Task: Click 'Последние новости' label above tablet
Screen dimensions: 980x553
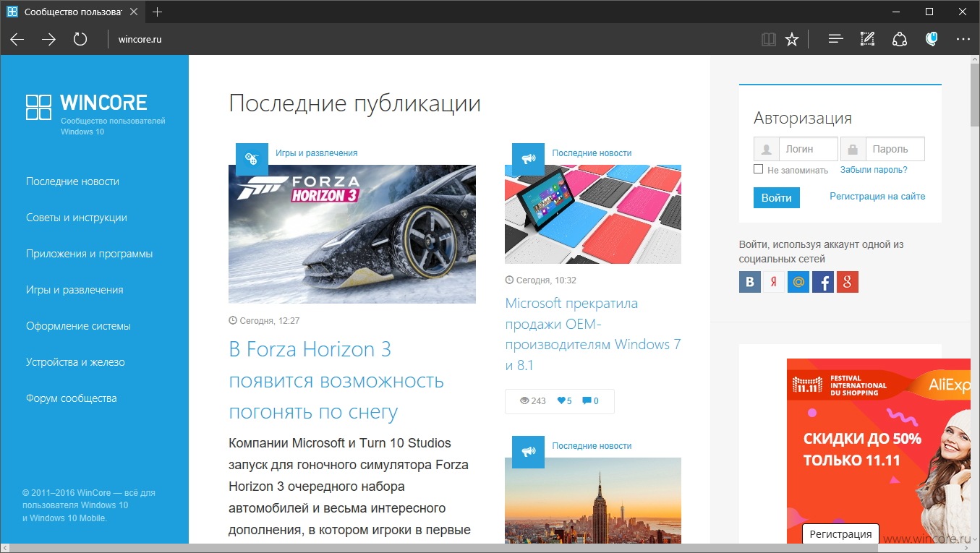Action: (592, 153)
